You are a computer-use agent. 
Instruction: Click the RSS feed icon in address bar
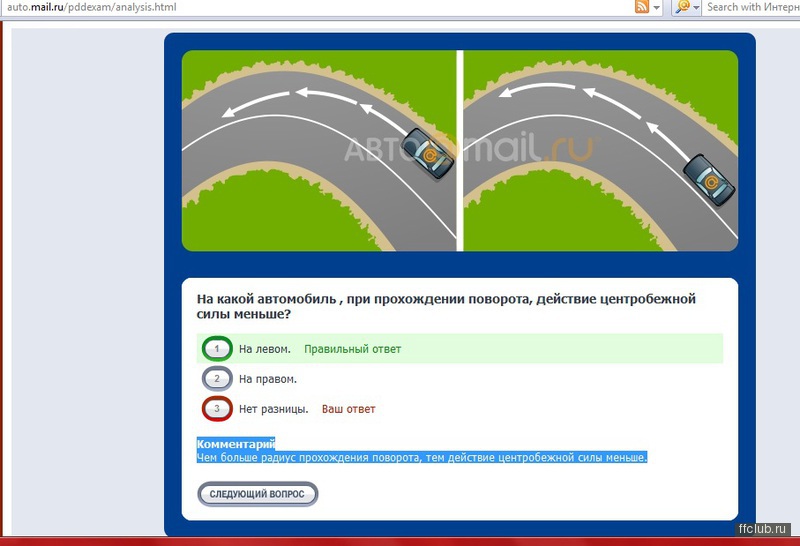pos(642,7)
